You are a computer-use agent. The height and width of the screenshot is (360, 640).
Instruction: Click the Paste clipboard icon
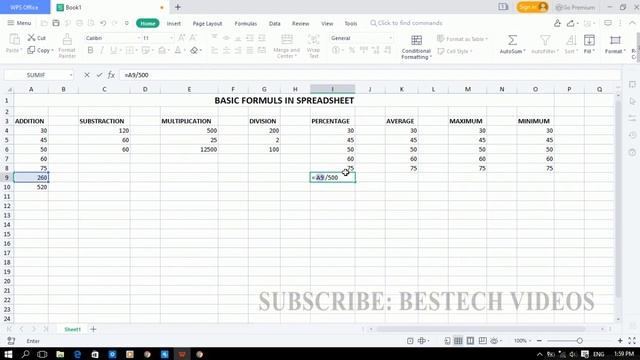(x=14, y=40)
